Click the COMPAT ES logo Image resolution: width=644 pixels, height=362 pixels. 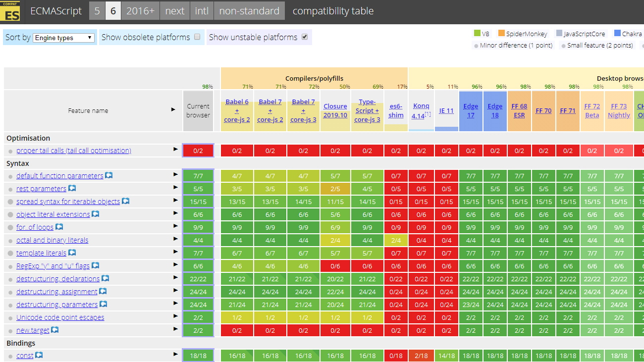pyautogui.click(x=10, y=11)
